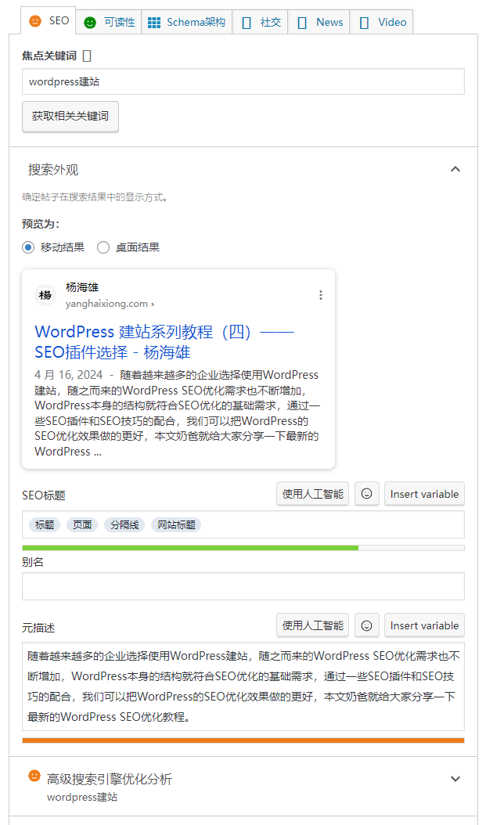Viewport: 504px width, 825px height.
Task: Collapse the 搜索外观 section
Action: (455, 169)
